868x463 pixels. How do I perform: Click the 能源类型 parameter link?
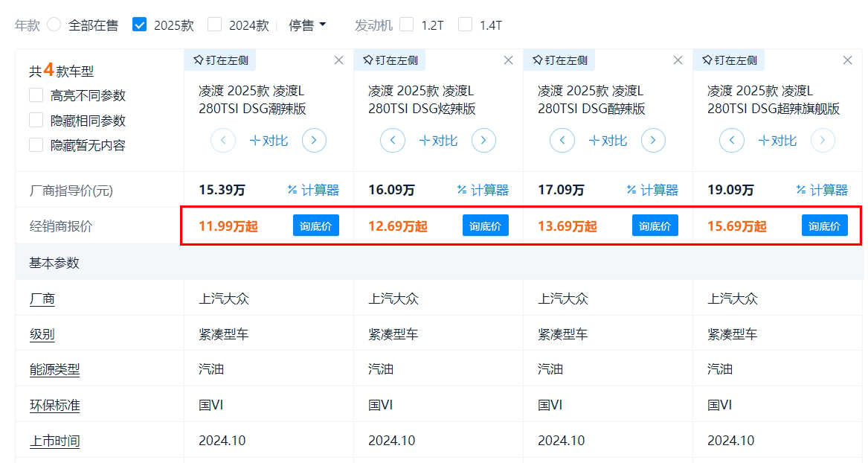54,370
